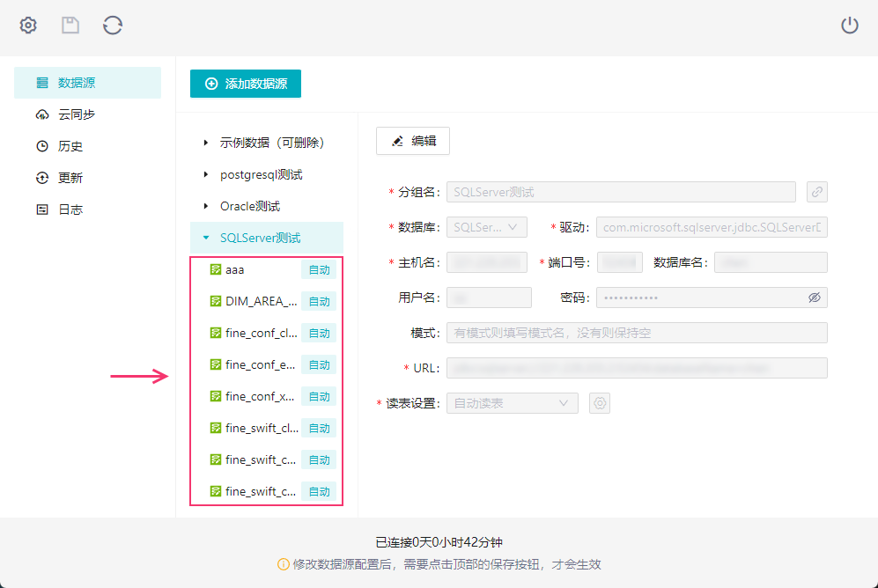Open the 日志 sidebar item

click(87, 209)
